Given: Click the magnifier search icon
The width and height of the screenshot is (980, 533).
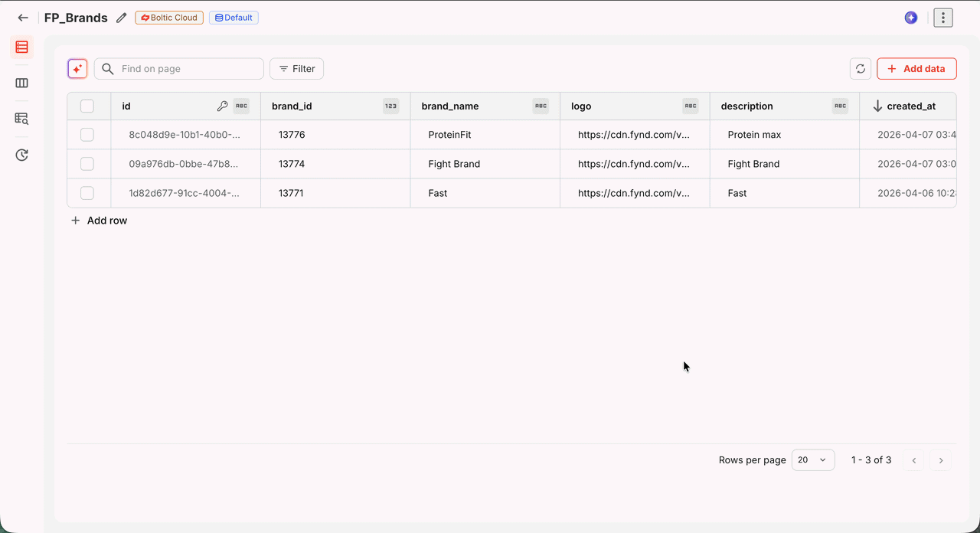Looking at the screenshot, I should point(108,69).
